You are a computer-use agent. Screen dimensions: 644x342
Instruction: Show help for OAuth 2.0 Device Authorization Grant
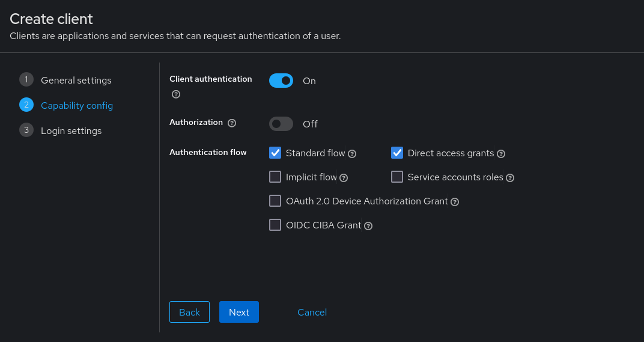tap(455, 202)
